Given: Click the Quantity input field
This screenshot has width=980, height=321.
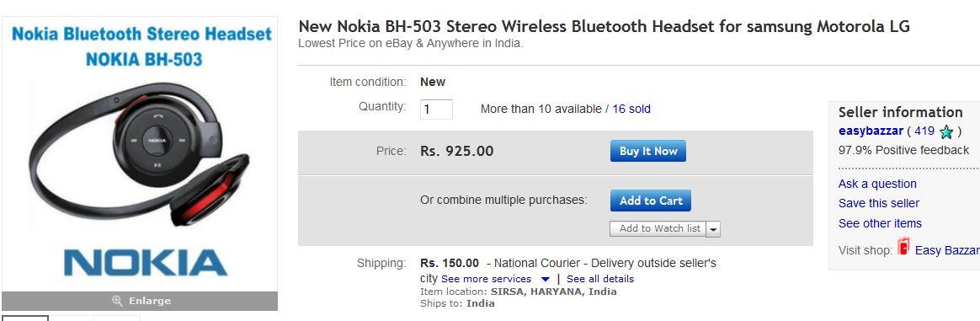Looking at the screenshot, I should 436,109.
